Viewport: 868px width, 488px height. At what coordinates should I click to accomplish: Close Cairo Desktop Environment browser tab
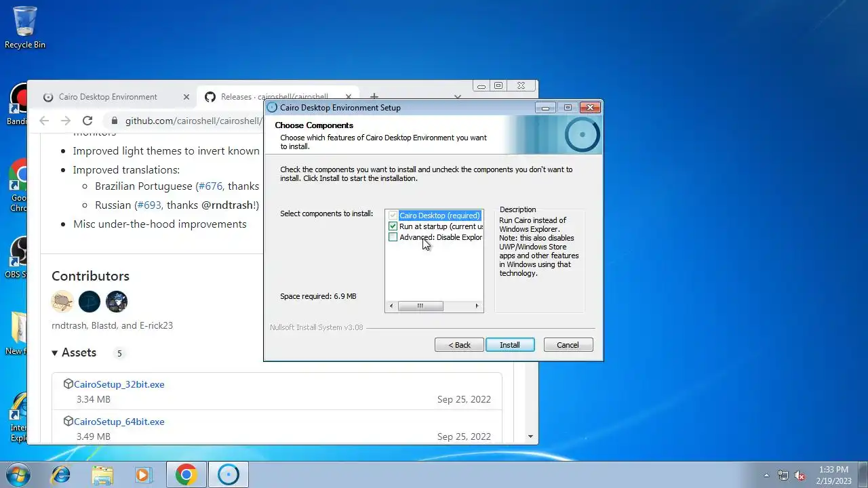point(186,97)
